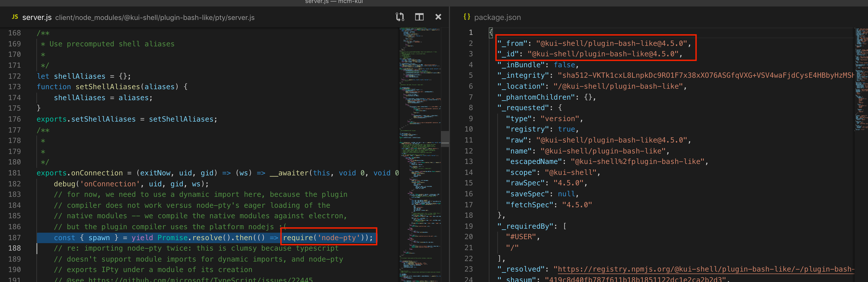Click 'let shellAliases = {};' on line 172
This screenshot has width=868, height=282.
[x=84, y=76]
